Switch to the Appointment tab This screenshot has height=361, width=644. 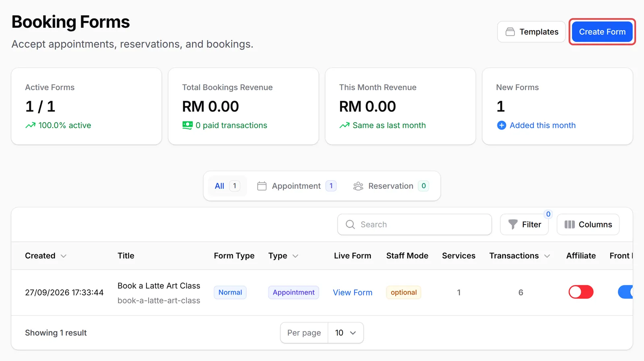coord(297,186)
